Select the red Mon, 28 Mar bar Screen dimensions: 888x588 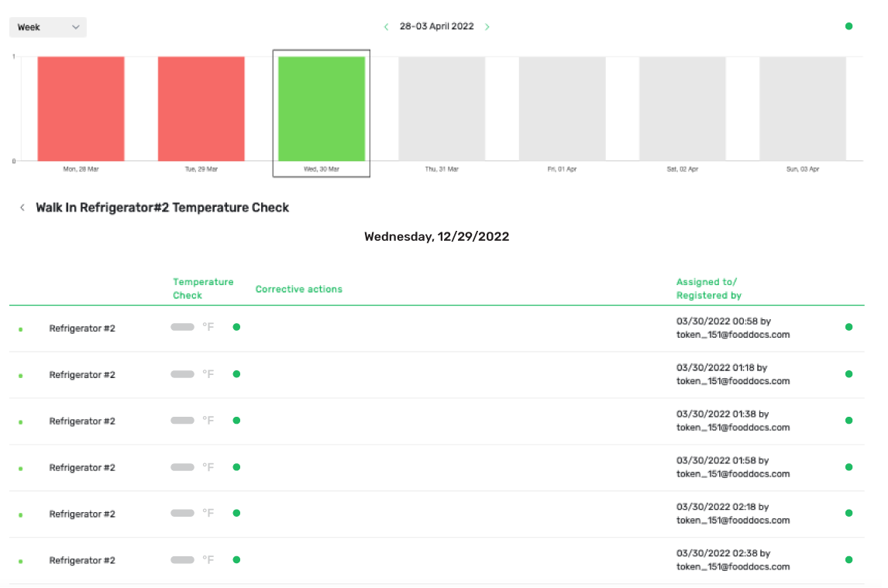(81, 108)
